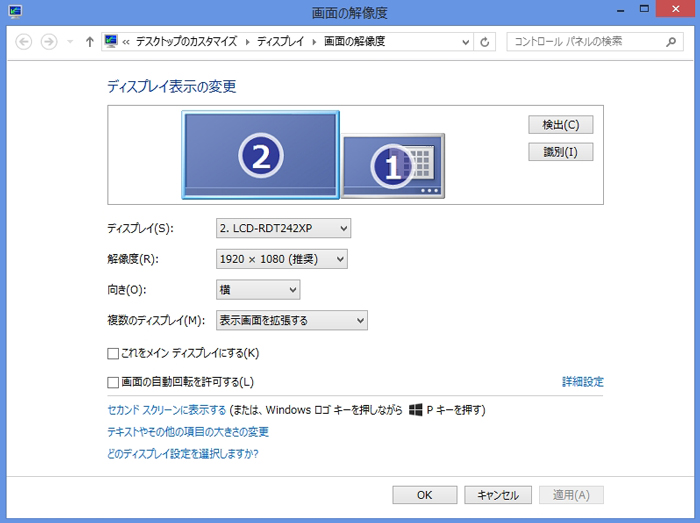Viewport: 700px width, 523px height.
Task: Open テキストやその他の項目の大きさの変更 link
Action: coord(188,432)
